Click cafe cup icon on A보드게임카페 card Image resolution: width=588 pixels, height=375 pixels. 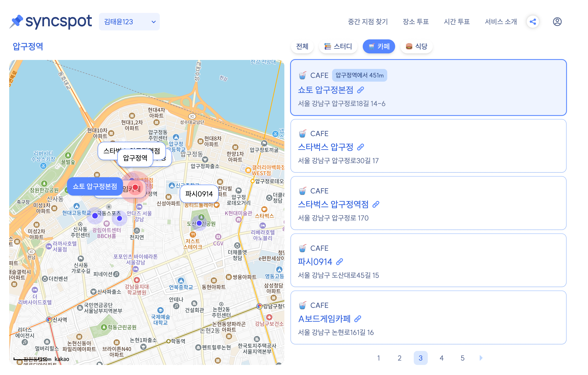[303, 305]
